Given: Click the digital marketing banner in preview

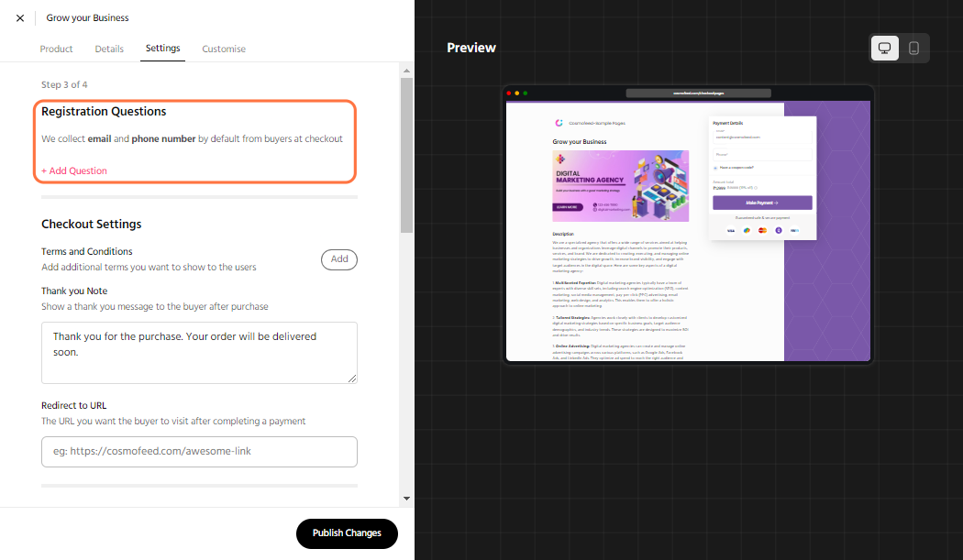Looking at the screenshot, I should 620,185.
